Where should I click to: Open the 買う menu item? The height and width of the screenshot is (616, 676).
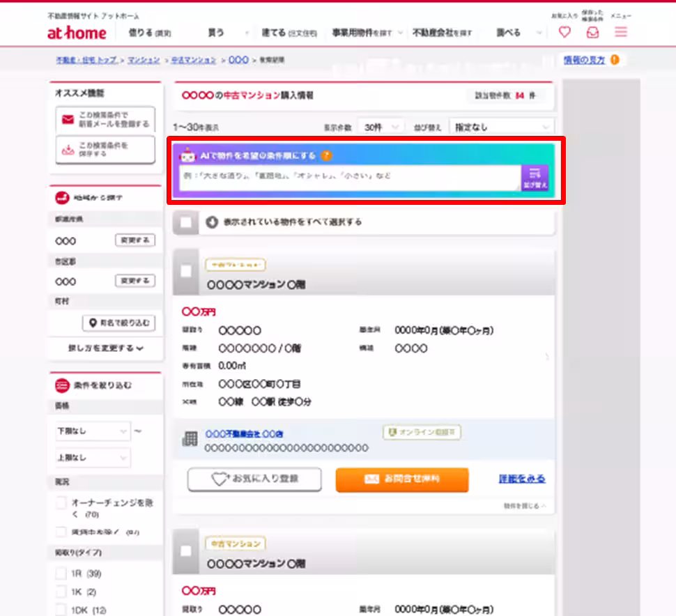[215, 33]
